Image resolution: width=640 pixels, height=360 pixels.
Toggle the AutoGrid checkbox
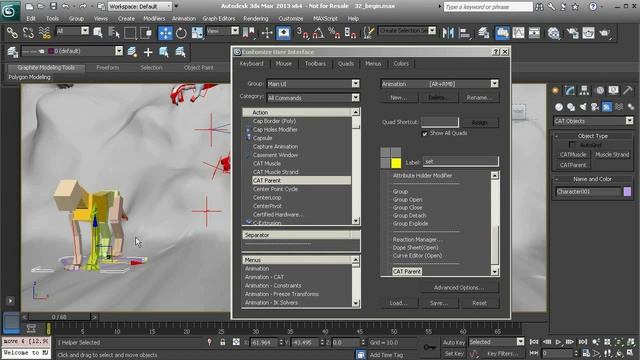pyautogui.click(x=572, y=145)
